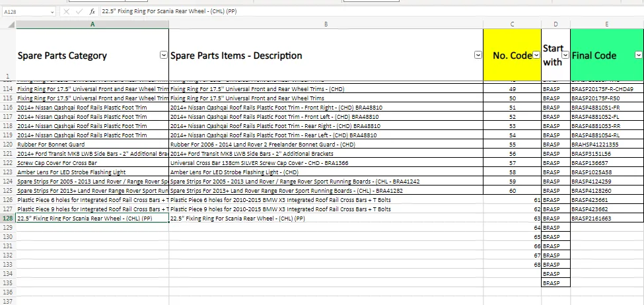
Task: Click Final Code cell BRASP20175F-R-CHD49
Action: click(607, 89)
